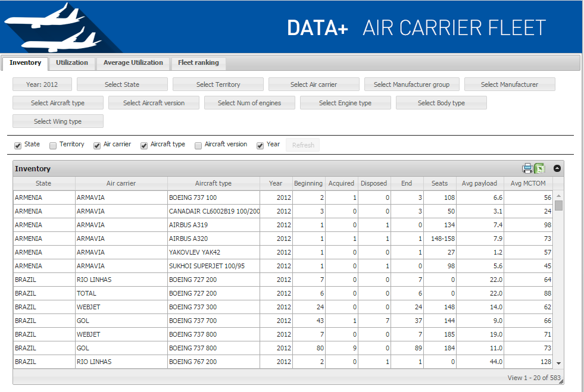The image size is (584, 392).
Task: Open the Select Body type filter
Action: [x=441, y=103]
